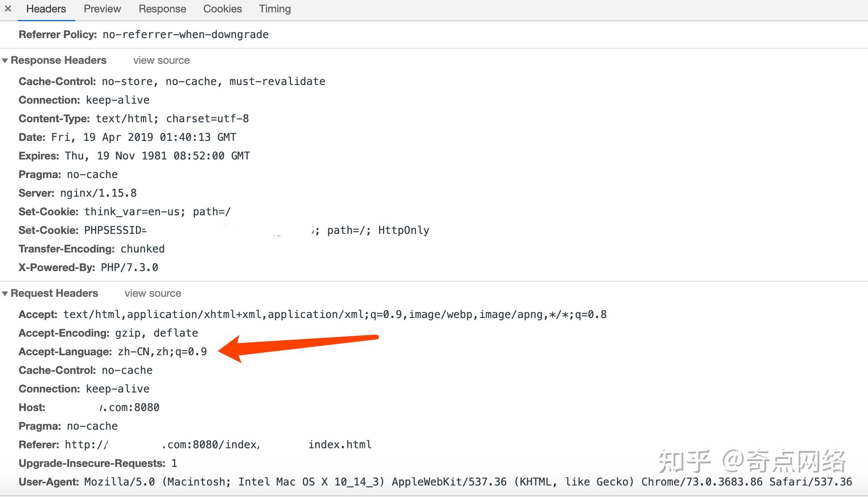Collapse the Response Headers section
868x497 pixels.
(4, 60)
